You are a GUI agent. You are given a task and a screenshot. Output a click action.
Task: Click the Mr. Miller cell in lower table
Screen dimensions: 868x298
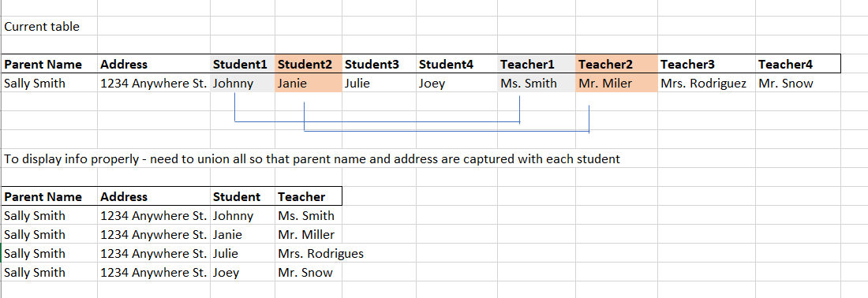point(309,234)
